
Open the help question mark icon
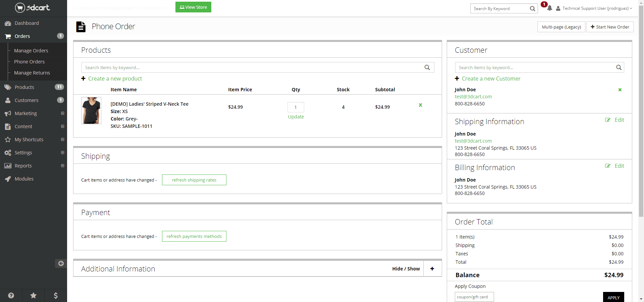tap(11, 295)
